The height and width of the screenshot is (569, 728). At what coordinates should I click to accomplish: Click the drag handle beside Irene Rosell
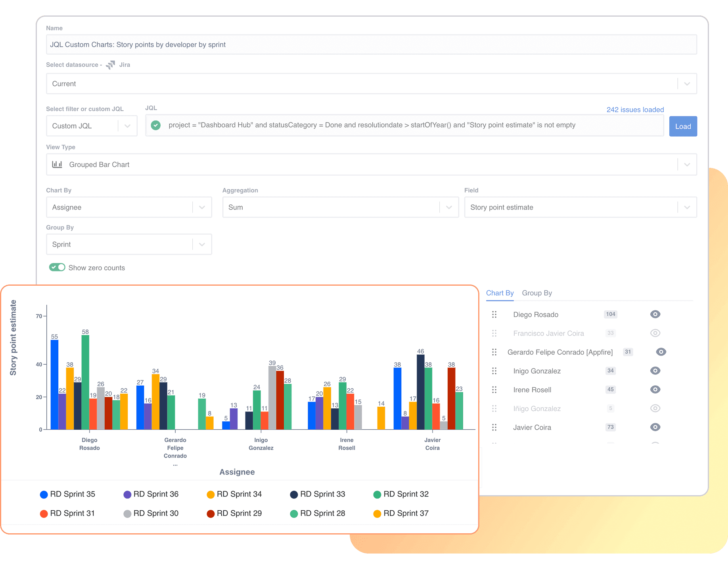tap(494, 390)
